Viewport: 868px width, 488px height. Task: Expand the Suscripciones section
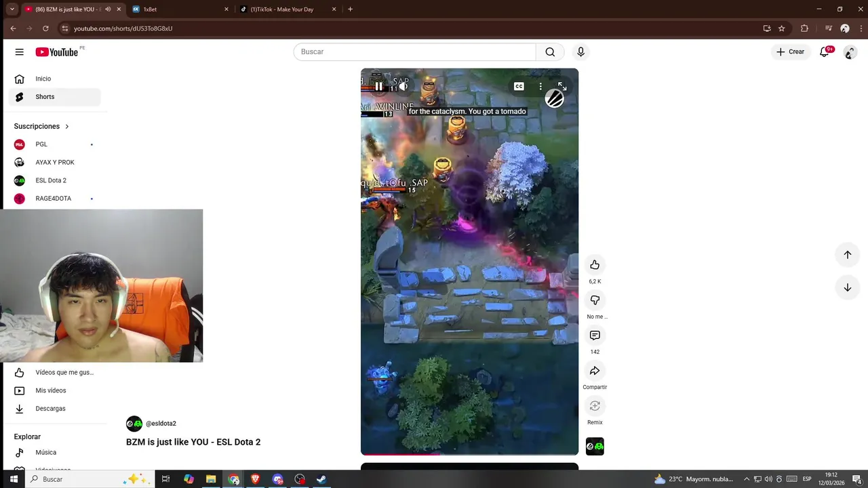(41, 126)
